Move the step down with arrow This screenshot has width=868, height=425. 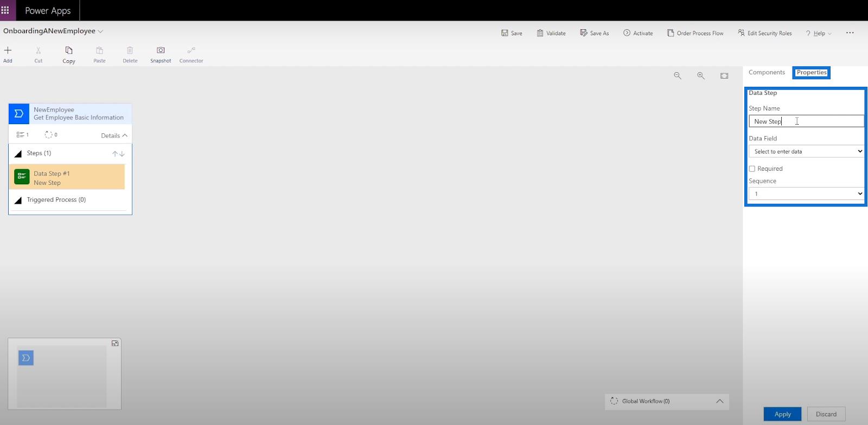point(122,154)
